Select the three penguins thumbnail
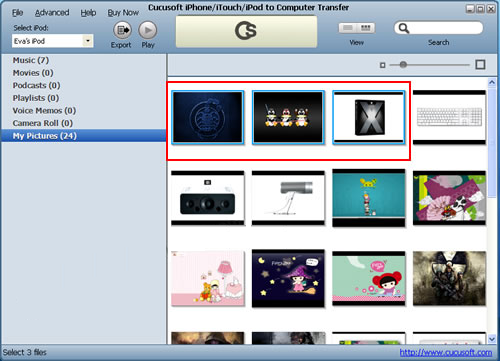 [288, 117]
